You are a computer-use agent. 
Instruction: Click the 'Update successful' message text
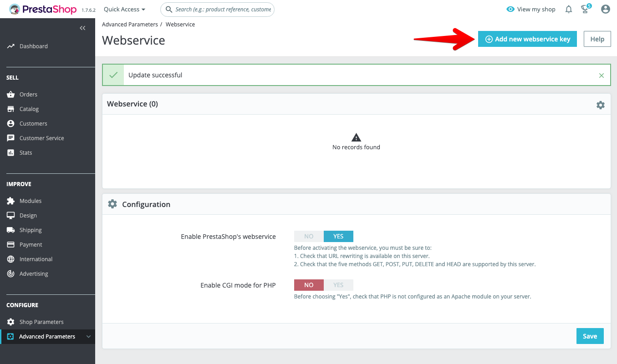click(x=155, y=76)
